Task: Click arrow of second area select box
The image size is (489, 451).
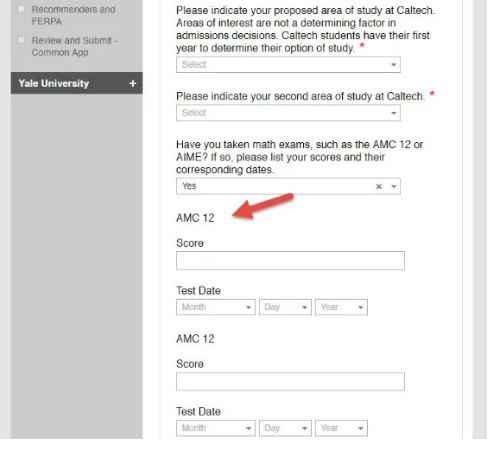Action: [394, 113]
